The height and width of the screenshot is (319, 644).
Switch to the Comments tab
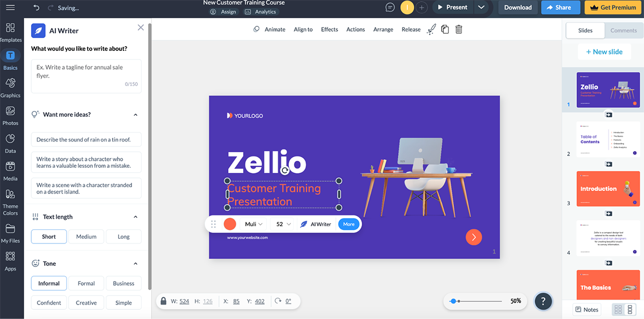click(x=623, y=31)
